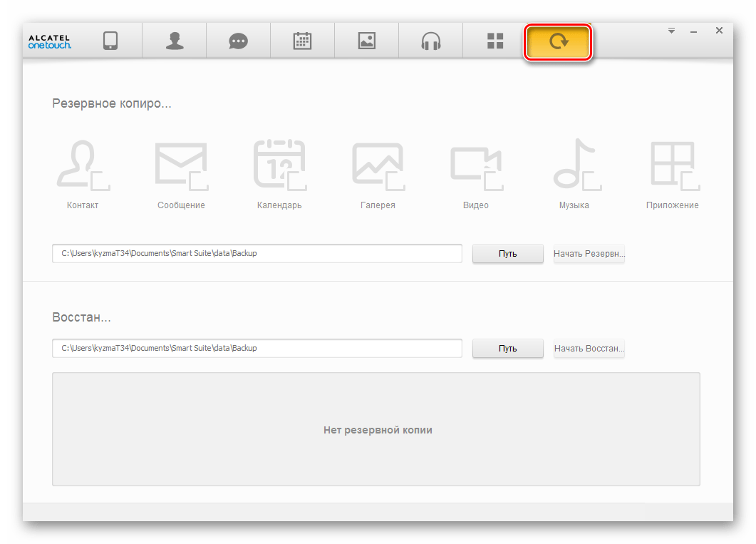The height and width of the screenshot is (544, 756).
Task: Click the restore path input field
Action: 257,348
